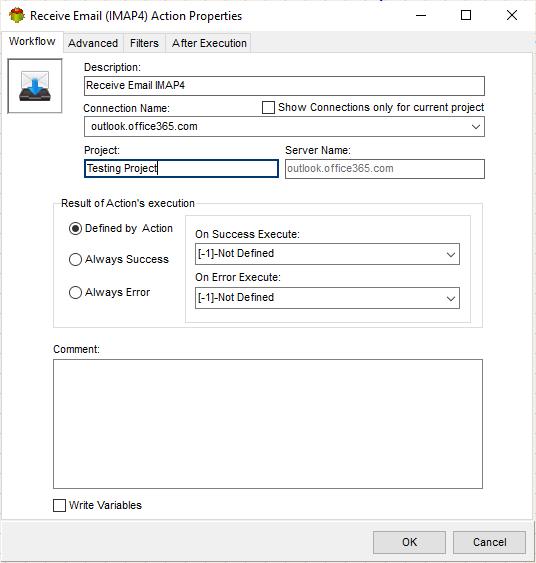Image resolution: width=536 pixels, height=563 pixels.
Task: Minimize the Action Properties window
Action: click(421, 15)
